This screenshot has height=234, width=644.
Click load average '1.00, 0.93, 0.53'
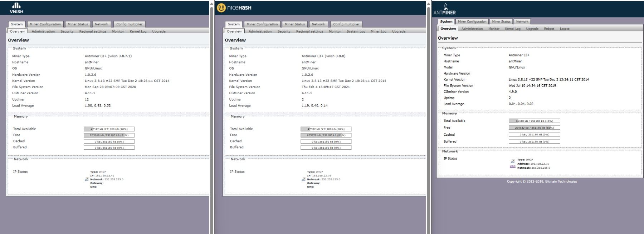(x=98, y=106)
